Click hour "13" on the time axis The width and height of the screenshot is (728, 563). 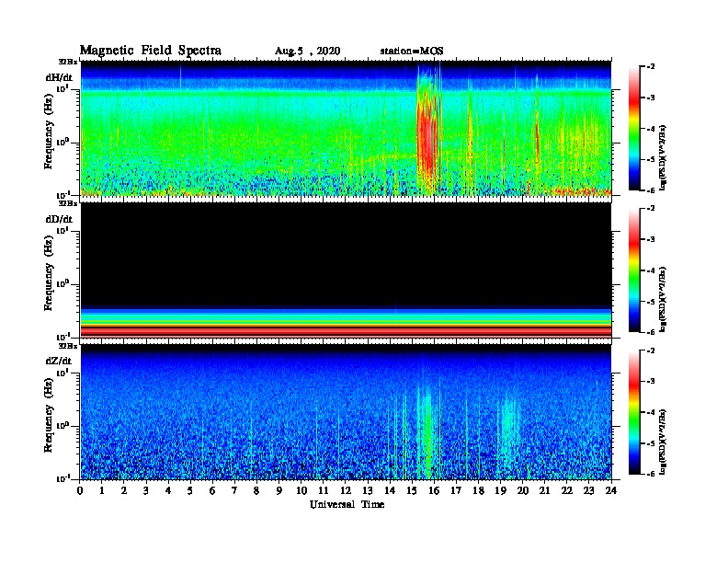(368, 490)
